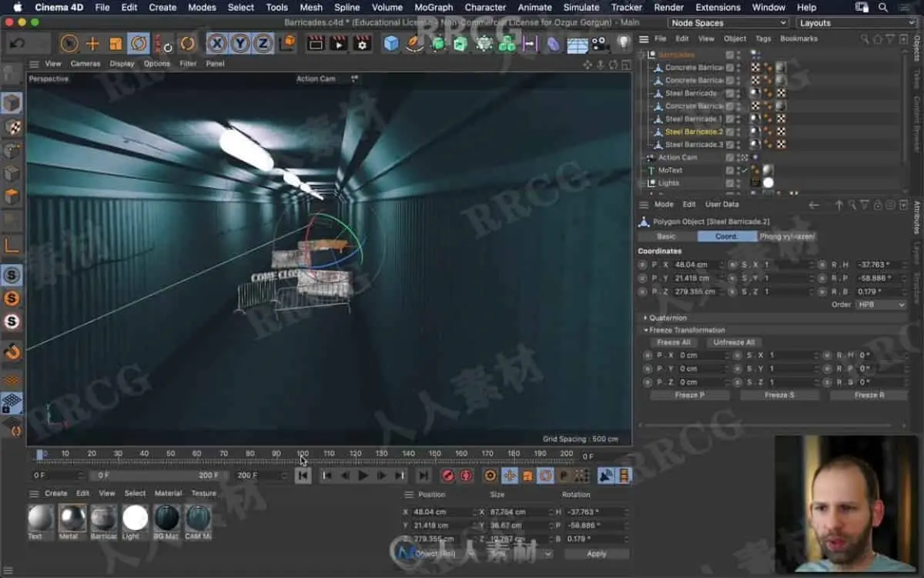Click the Undo arrow in the toolbar
This screenshot has height=578, width=924.
(x=16, y=43)
